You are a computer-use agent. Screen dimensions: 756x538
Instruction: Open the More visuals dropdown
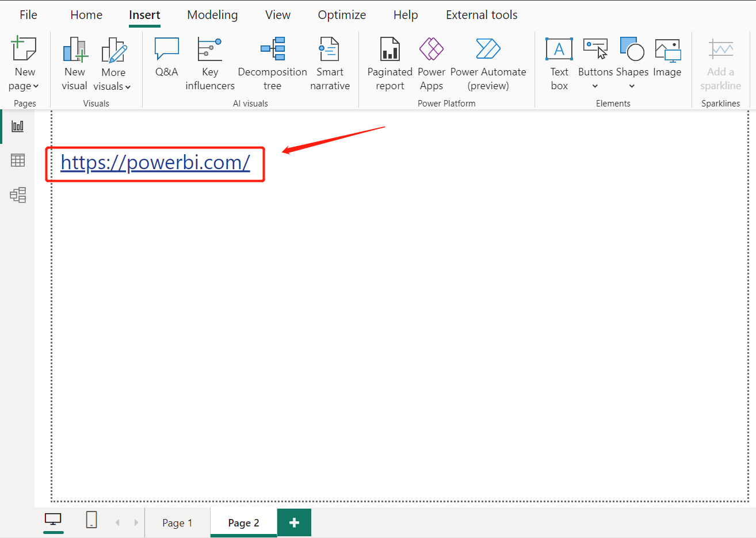(x=113, y=63)
